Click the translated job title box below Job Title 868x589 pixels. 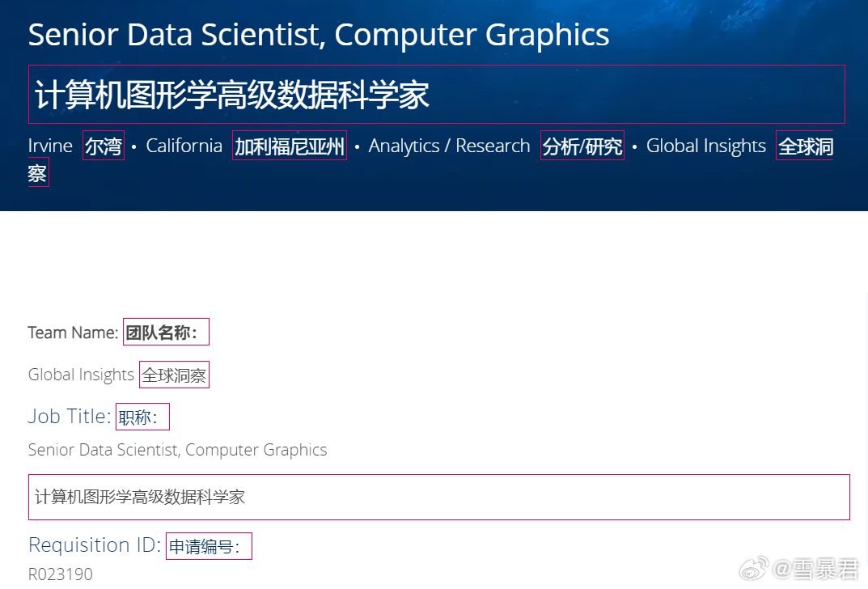pos(439,497)
